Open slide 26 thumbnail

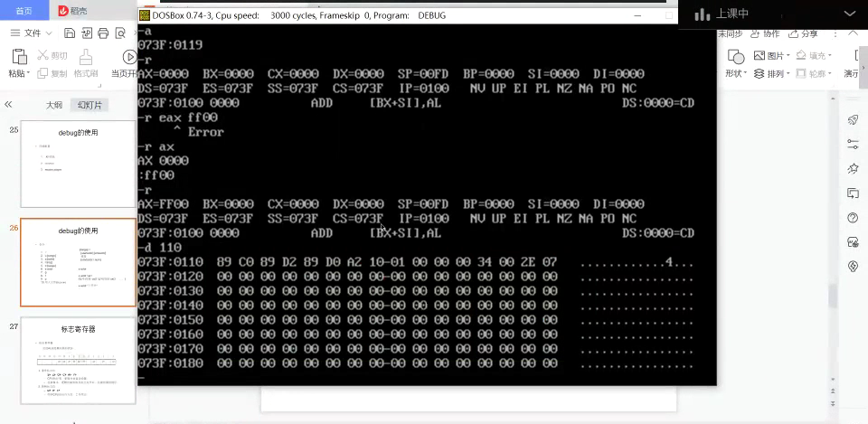[78, 262]
